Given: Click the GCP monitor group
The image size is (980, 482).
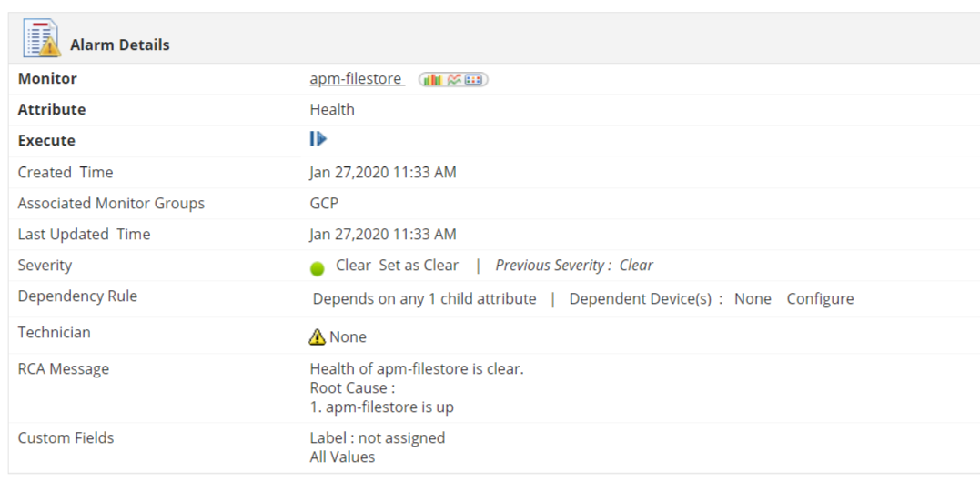Looking at the screenshot, I should coord(324,203).
